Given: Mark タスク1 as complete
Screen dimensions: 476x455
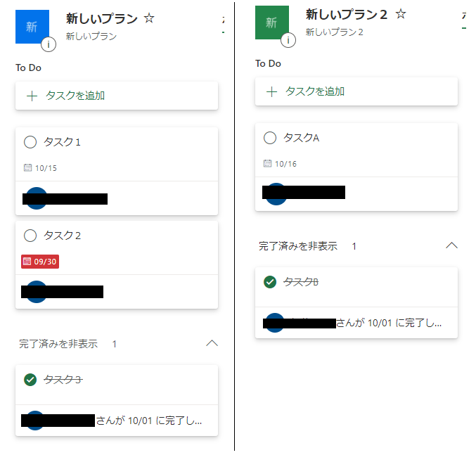Looking at the screenshot, I should coord(30,142).
